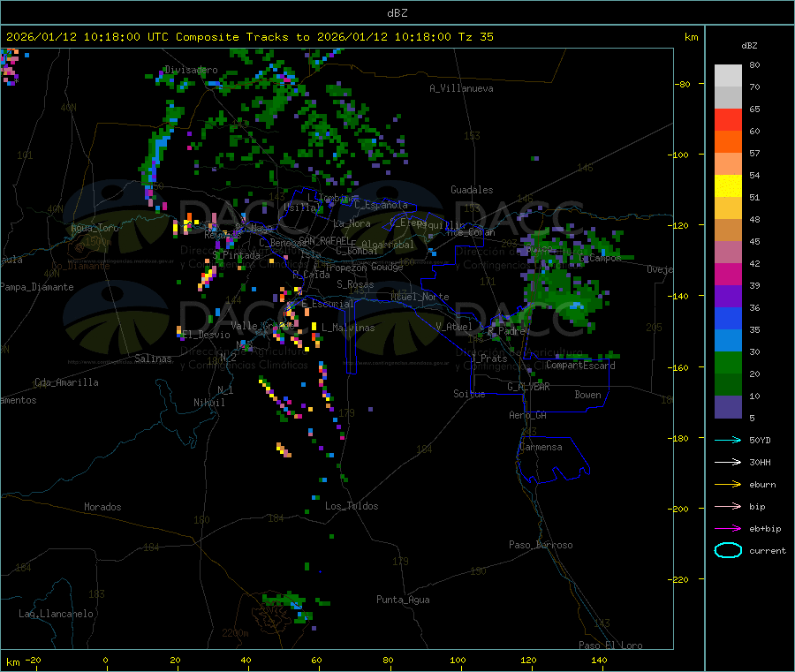
Task: Select the 42 dBZ mauve swatch
Action: coord(728,253)
